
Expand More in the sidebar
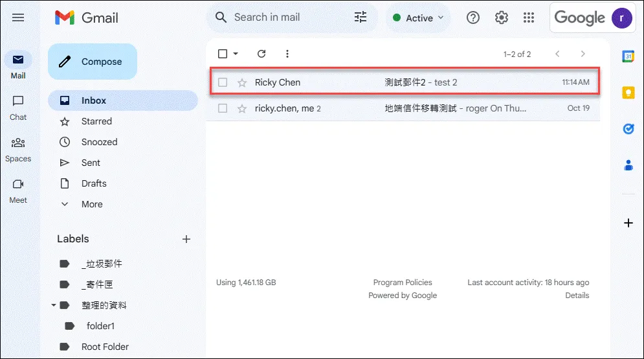92,204
